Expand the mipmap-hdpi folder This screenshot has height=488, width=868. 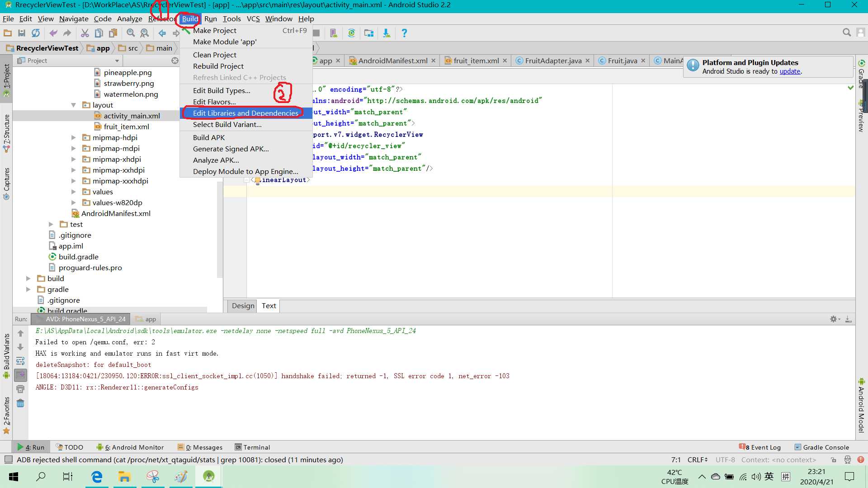(x=73, y=138)
